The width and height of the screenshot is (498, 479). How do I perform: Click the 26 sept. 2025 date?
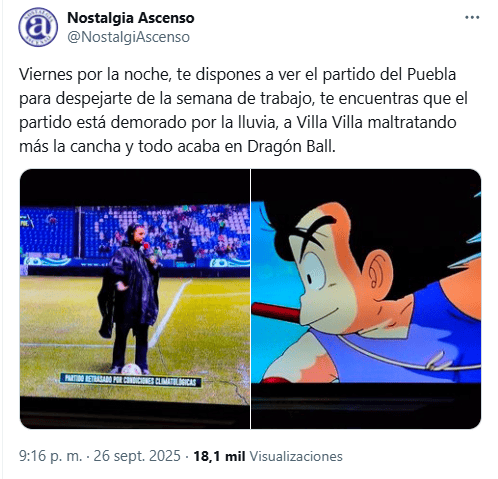click(137, 456)
